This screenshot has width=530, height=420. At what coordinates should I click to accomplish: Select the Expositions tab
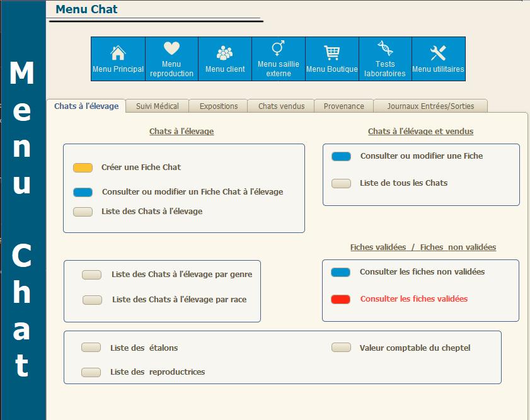click(x=219, y=106)
